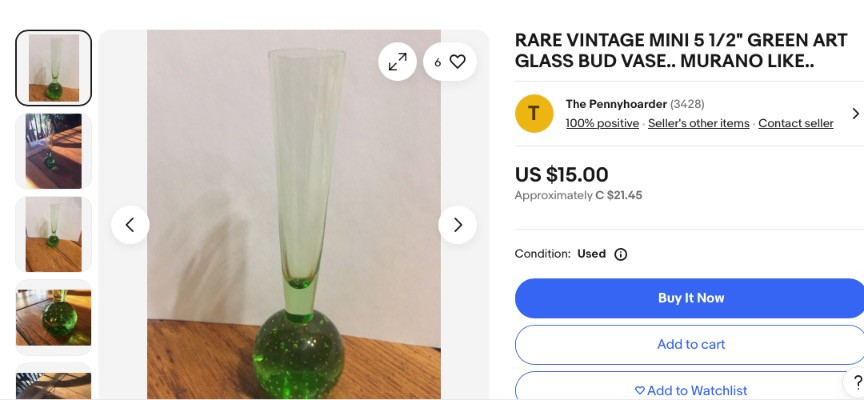
Task: Add the vase to cart
Action: click(690, 344)
